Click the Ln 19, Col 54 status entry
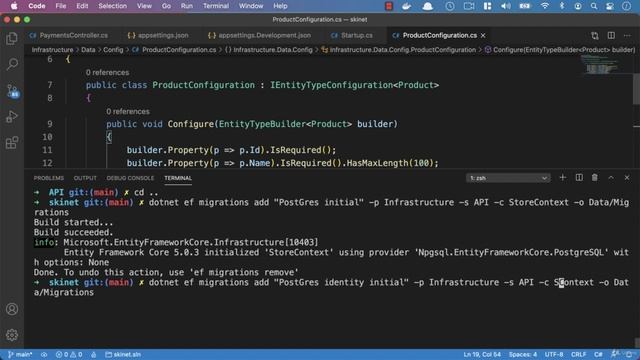This screenshot has width=640, height=360. click(x=482, y=354)
